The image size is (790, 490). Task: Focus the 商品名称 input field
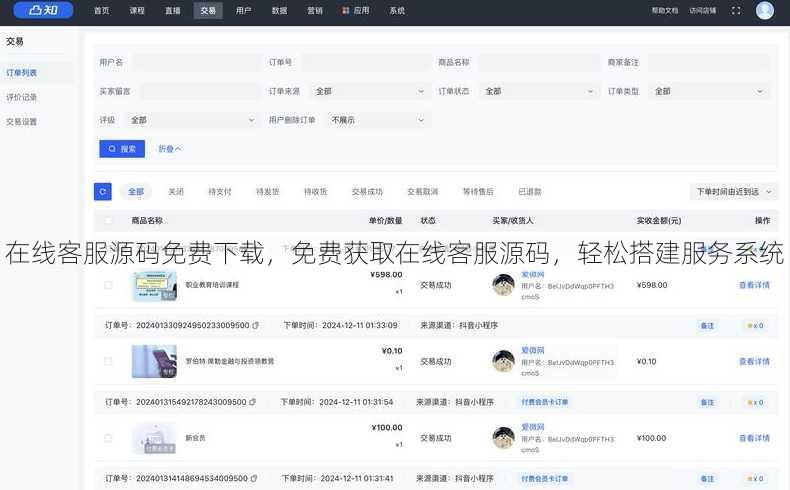539,62
